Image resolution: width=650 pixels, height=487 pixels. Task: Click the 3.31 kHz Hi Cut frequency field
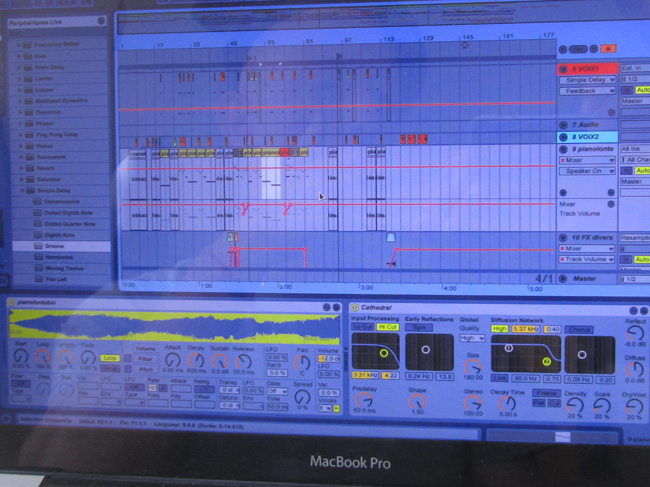(364, 376)
